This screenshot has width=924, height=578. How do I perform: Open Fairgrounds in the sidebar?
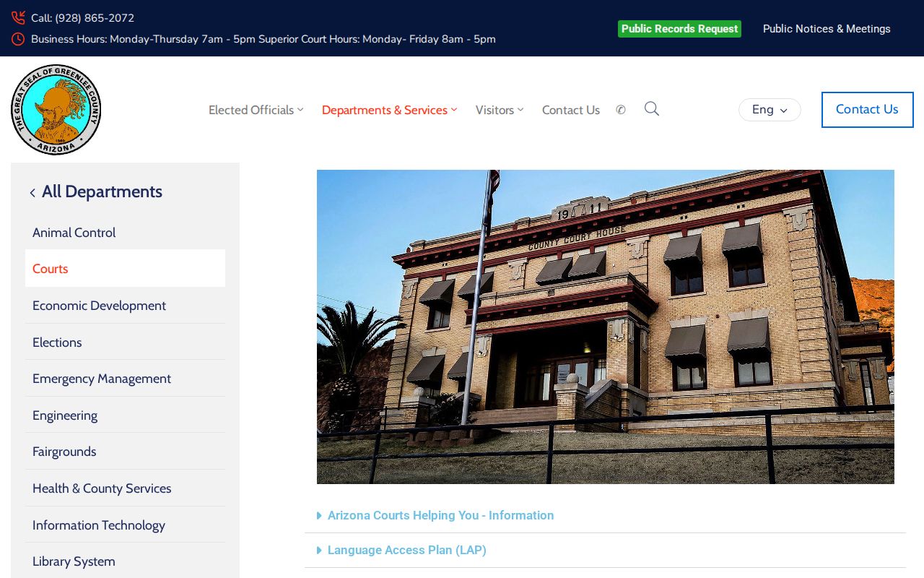(x=125, y=451)
